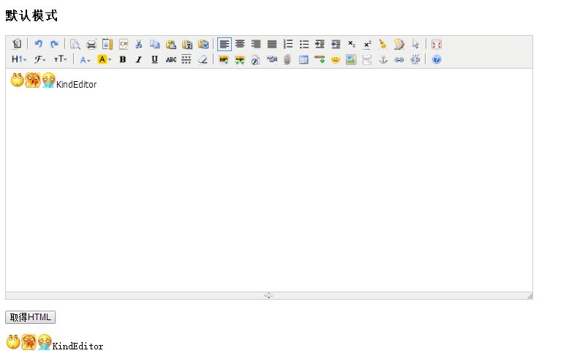Toggle italic formatting
Screen dimensions: 588x364
pos(139,59)
